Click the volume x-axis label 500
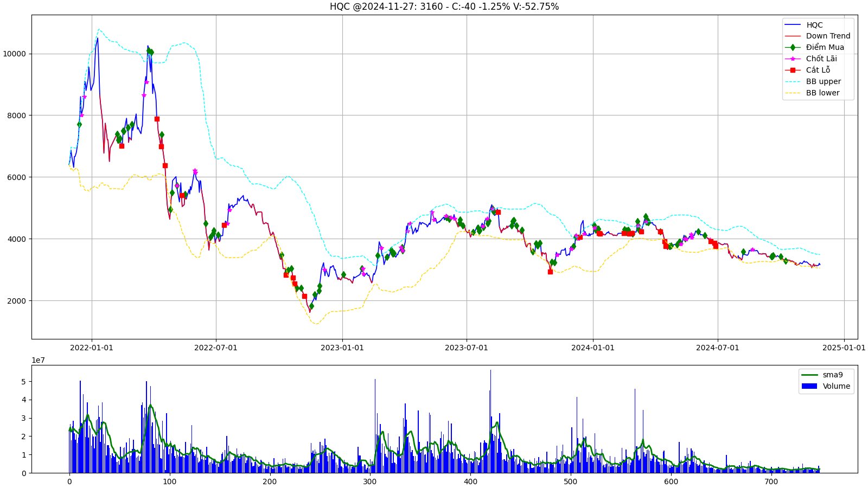 (x=571, y=481)
